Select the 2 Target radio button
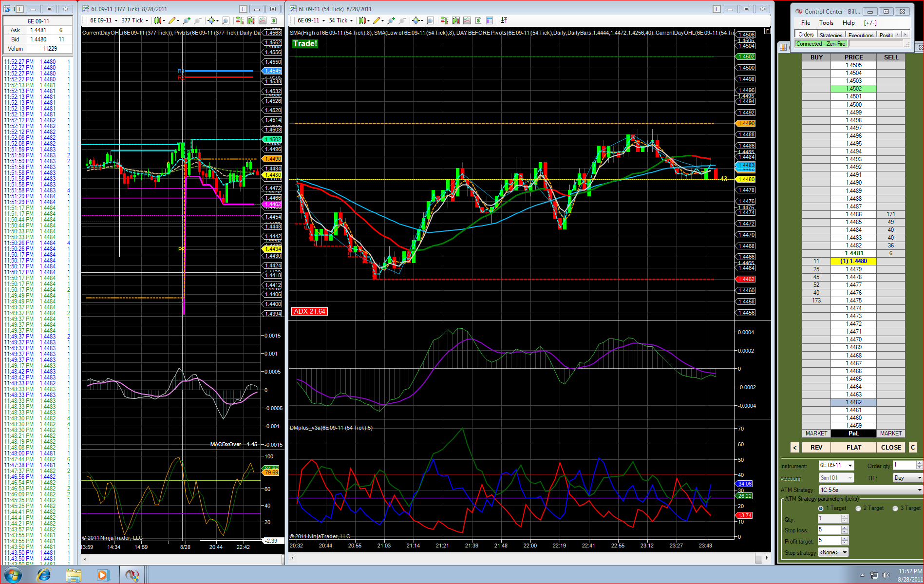Image resolution: width=924 pixels, height=584 pixels. tap(858, 508)
